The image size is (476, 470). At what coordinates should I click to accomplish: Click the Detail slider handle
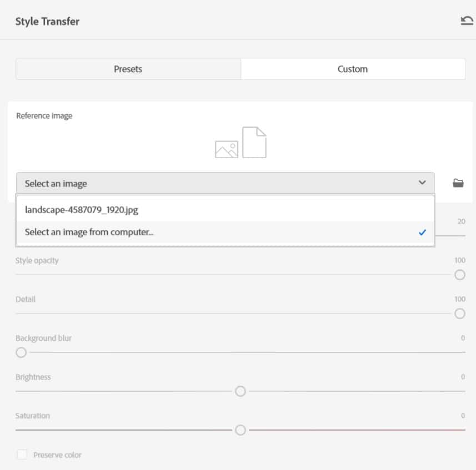[x=460, y=314]
